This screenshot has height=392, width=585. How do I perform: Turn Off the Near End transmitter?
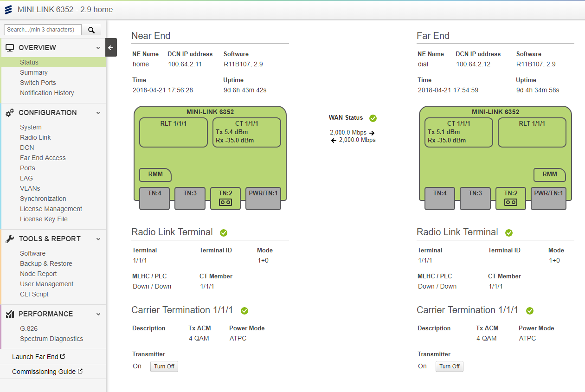coord(164,366)
